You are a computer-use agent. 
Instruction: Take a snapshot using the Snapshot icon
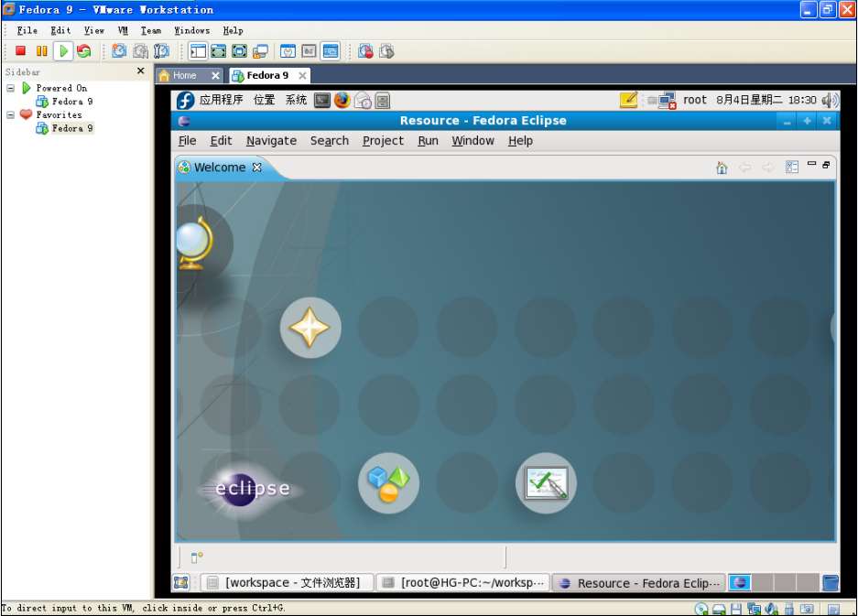tap(119, 51)
